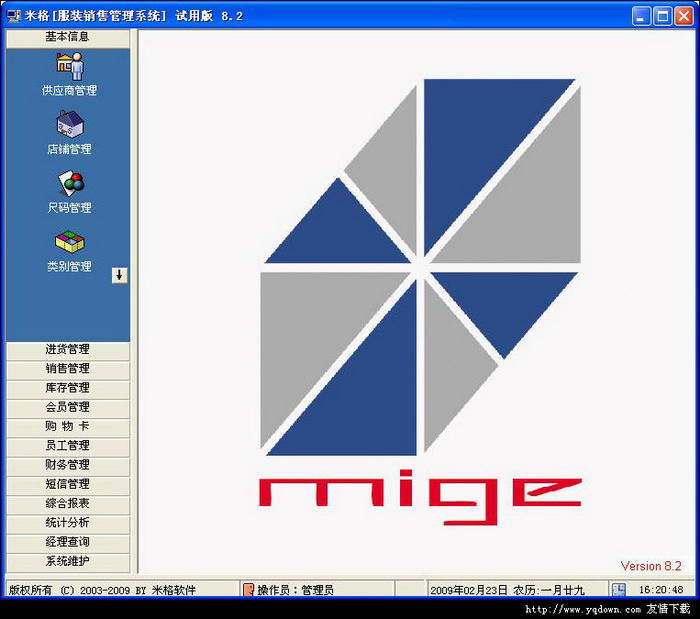Open 类别管理 category management icon

[69, 250]
